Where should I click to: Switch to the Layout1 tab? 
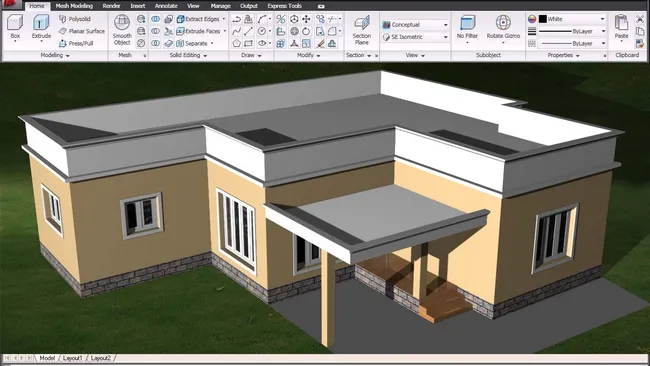coord(73,358)
